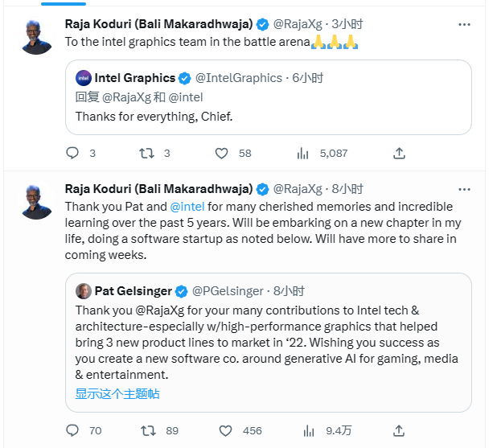Share the first tweet
The width and height of the screenshot is (493, 448).
[x=398, y=153]
